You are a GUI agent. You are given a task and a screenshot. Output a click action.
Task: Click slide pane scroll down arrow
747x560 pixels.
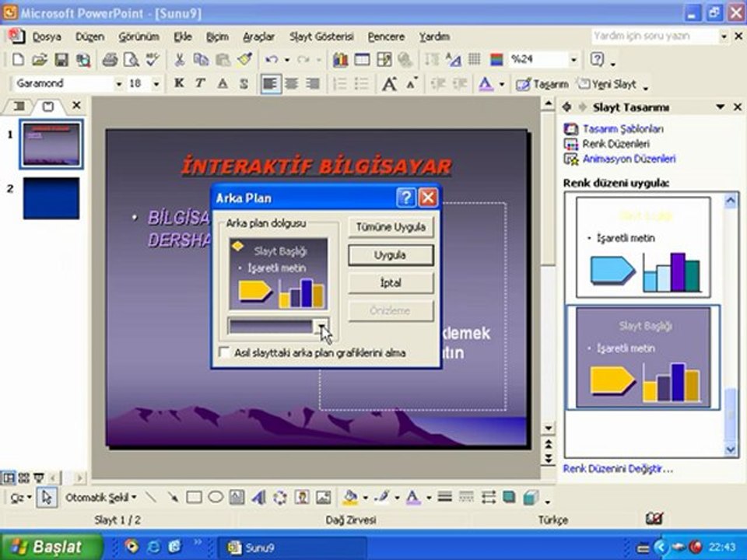pos(549,428)
